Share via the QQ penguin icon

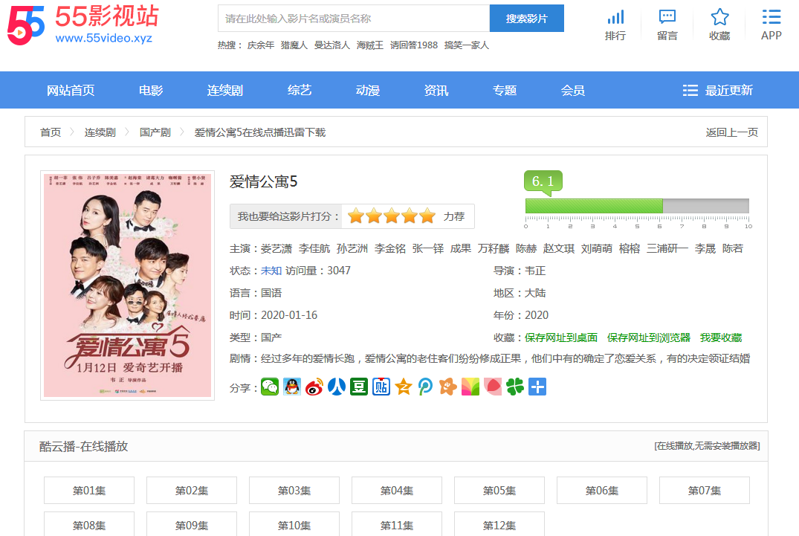pyautogui.click(x=292, y=387)
